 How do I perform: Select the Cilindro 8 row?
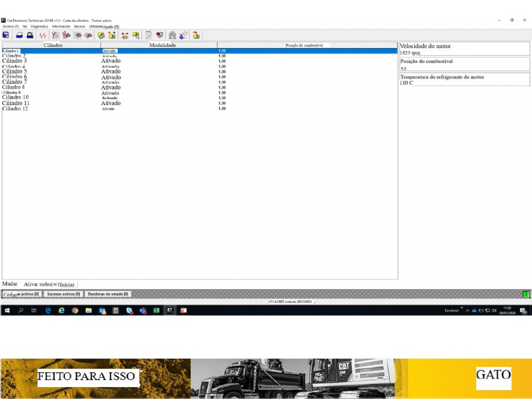200,87
